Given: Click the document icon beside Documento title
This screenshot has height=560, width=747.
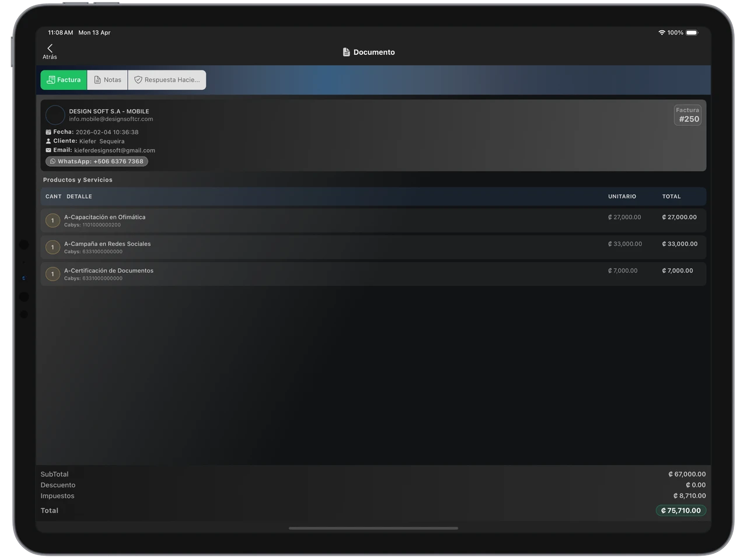Looking at the screenshot, I should pyautogui.click(x=346, y=52).
